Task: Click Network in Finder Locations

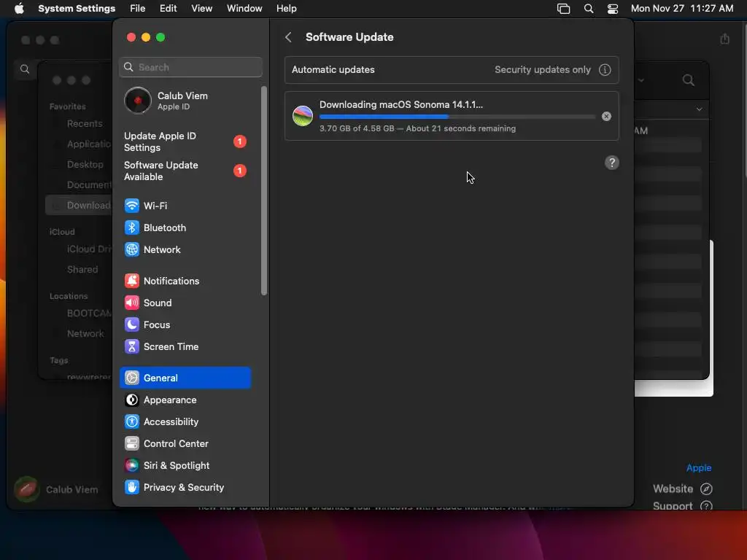Action: [85, 334]
